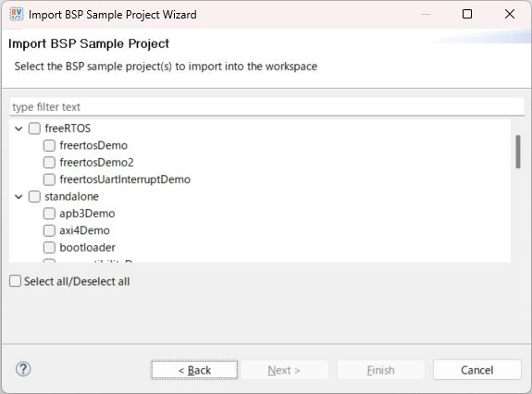Click the Back button
The height and width of the screenshot is (394, 532).
[x=194, y=370]
